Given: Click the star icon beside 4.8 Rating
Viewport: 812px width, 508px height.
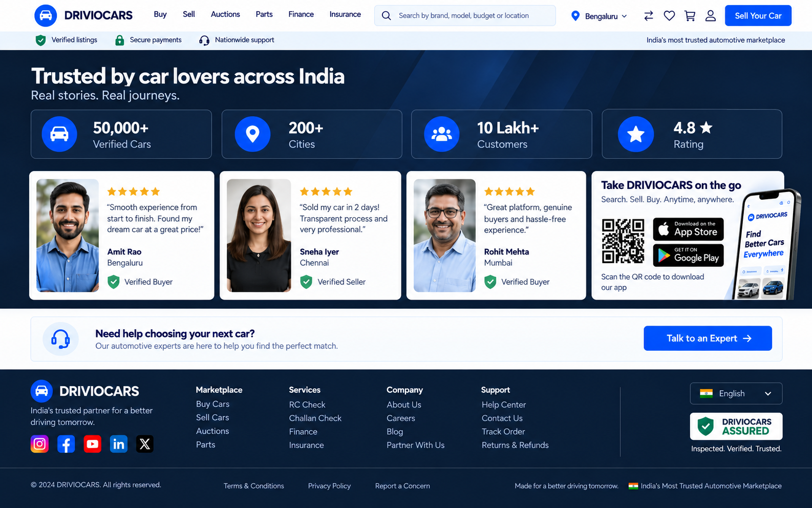Looking at the screenshot, I should pyautogui.click(x=636, y=134).
